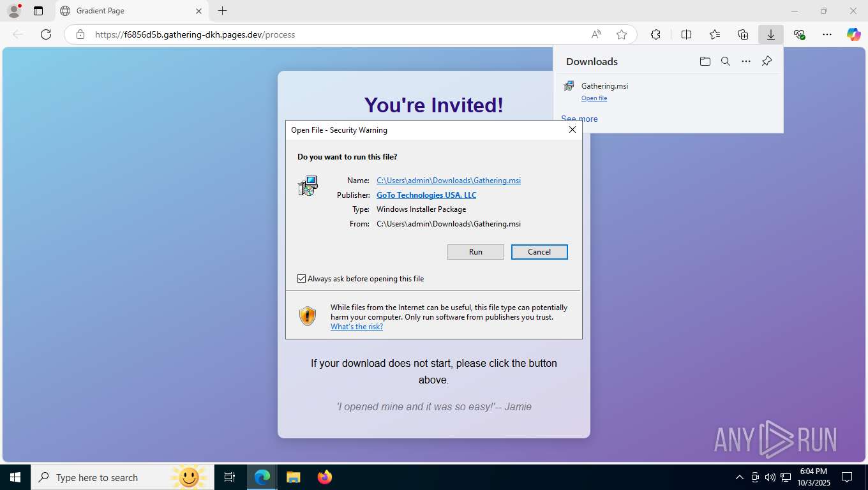Click the Open file link
The height and width of the screenshot is (490, 868).
point(594,98)
